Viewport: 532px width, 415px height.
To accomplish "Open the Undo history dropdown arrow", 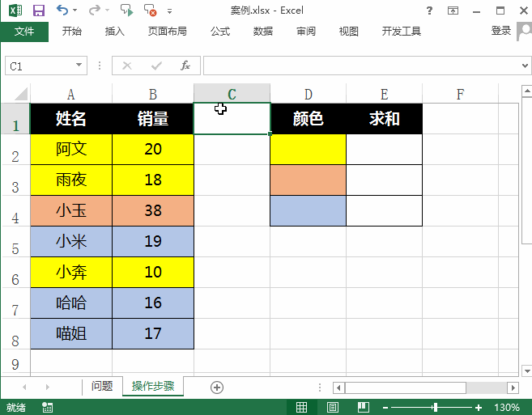I will click(x=75, y=11).
